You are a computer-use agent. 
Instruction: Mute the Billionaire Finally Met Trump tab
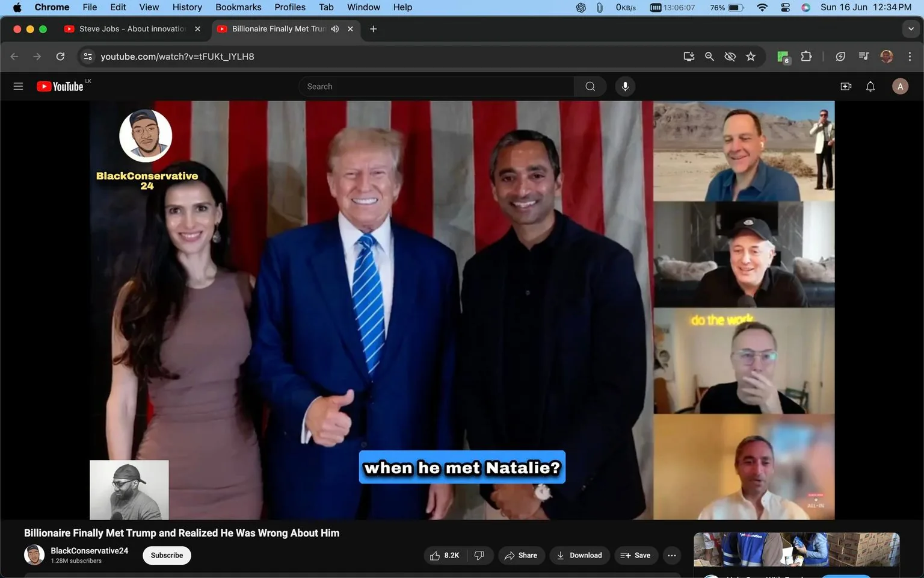[x=334, y=28]
